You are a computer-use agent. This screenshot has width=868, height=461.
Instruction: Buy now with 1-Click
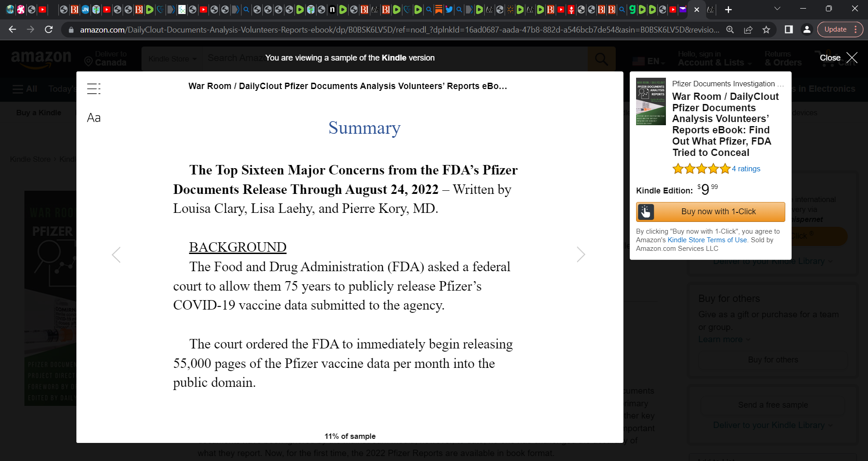tap(710, 212)
